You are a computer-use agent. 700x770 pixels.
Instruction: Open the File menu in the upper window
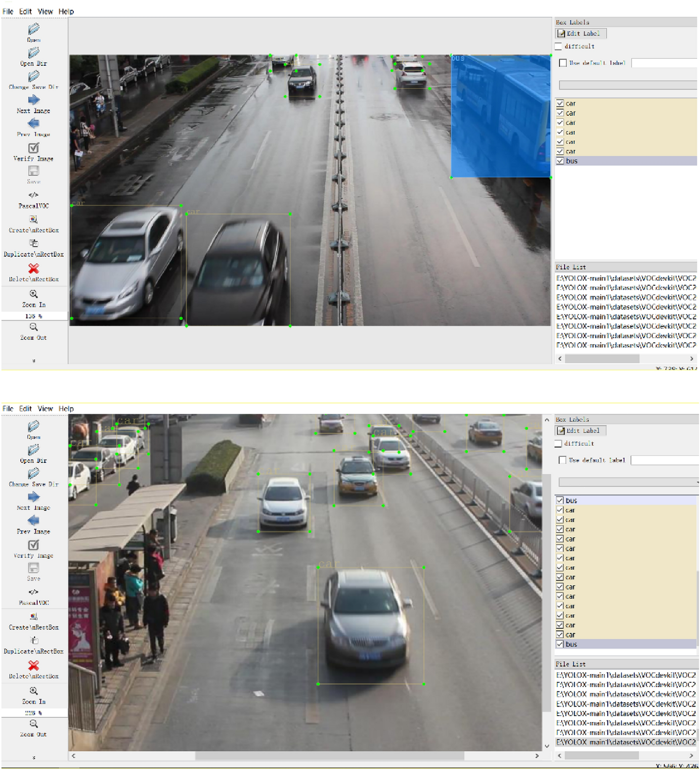(8, 11)
